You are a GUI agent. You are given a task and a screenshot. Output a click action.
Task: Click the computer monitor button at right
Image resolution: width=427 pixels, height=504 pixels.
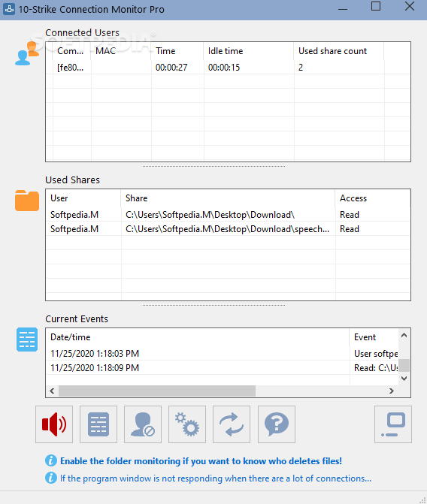coord(393,424)
